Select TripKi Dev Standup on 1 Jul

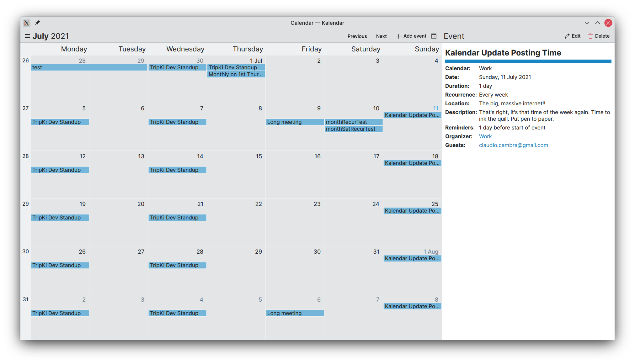point(236,67)
